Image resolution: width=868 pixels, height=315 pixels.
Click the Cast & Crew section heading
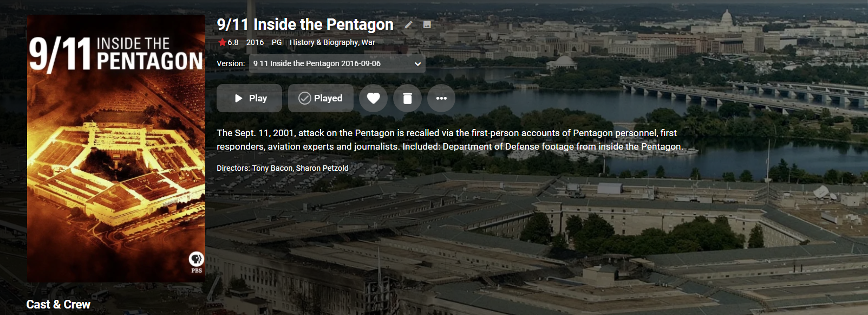point(58,305)
